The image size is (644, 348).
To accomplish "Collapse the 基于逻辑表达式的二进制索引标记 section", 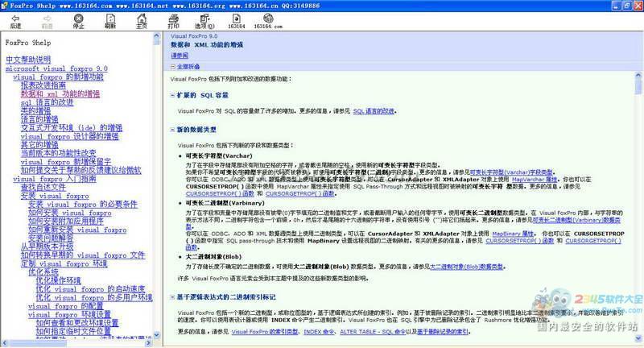I will point(173,297).
